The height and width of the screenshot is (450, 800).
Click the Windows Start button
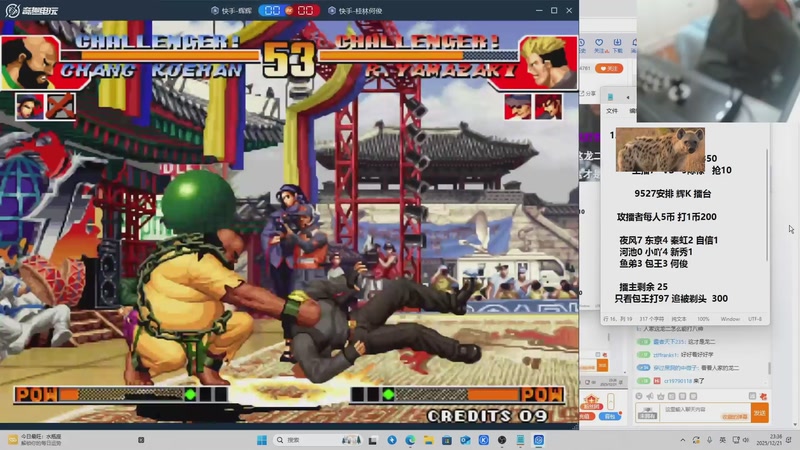(262, 440)
